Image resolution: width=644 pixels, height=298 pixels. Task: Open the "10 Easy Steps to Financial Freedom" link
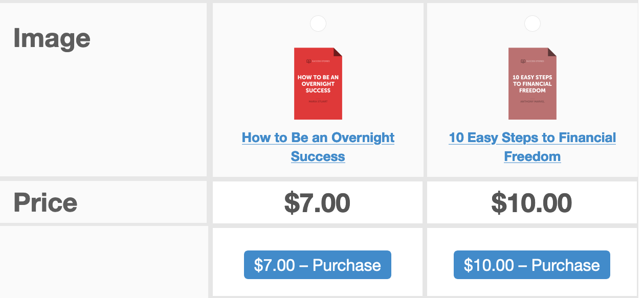pos(532,138)
